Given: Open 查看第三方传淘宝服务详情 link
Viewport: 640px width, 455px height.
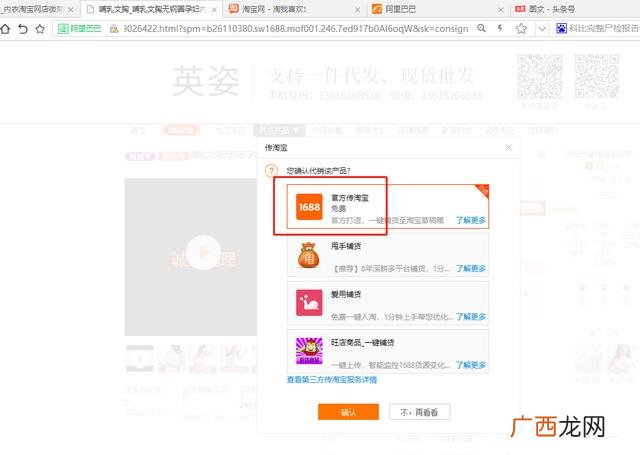Looking at the screenshot, I should [332, 380].
